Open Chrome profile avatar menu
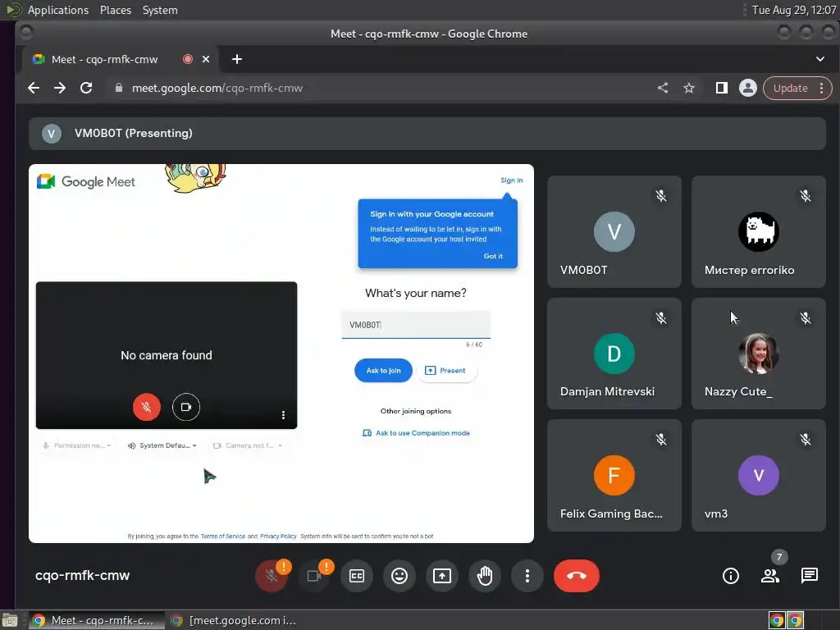840x630 pixels. 748,88
